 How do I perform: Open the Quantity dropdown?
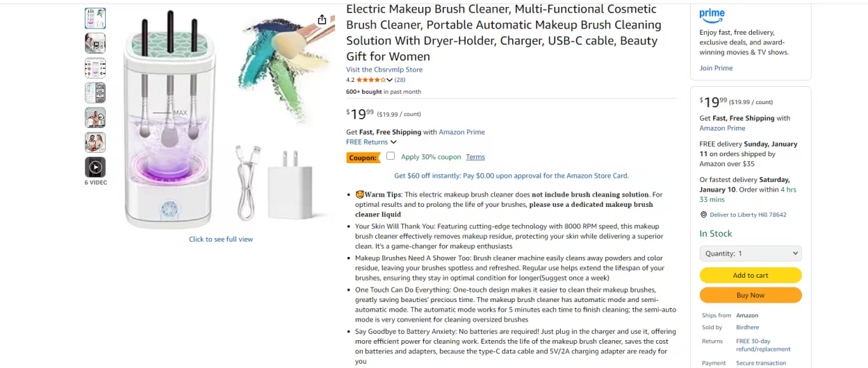coord(750,253)
